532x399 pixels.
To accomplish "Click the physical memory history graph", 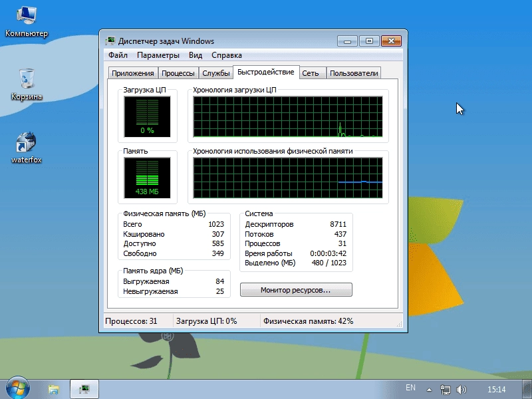I will tap(288, 178).
